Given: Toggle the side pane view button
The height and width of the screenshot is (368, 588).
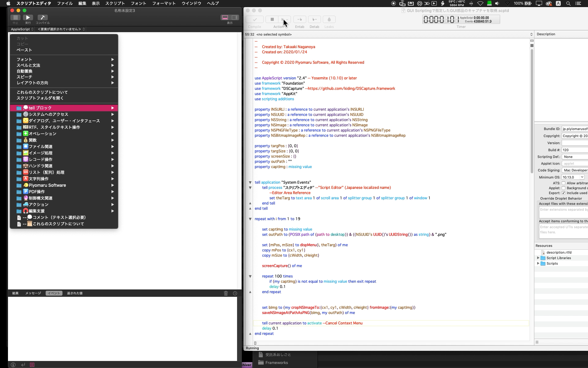Looking at the screenshot, I should coord(235,17).
